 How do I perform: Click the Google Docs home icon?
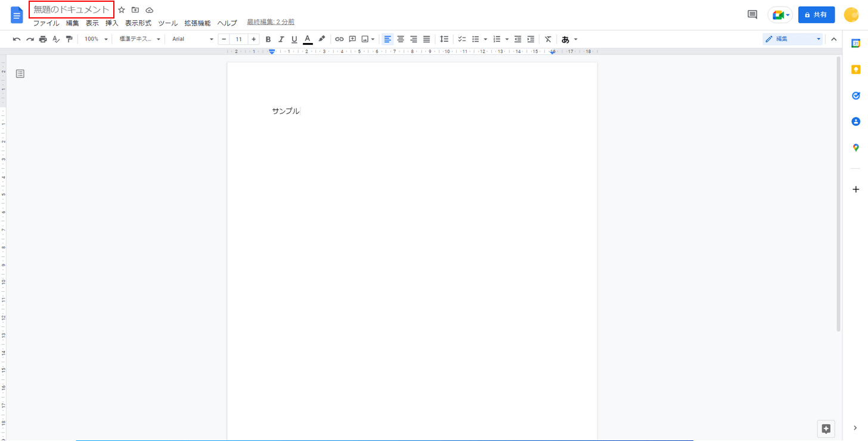click(17, 14)
